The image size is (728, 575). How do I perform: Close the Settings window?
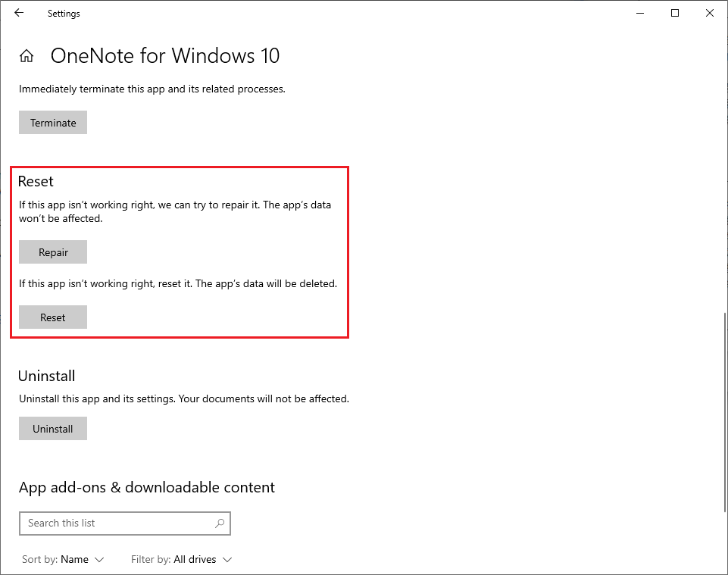pos(709,13)
